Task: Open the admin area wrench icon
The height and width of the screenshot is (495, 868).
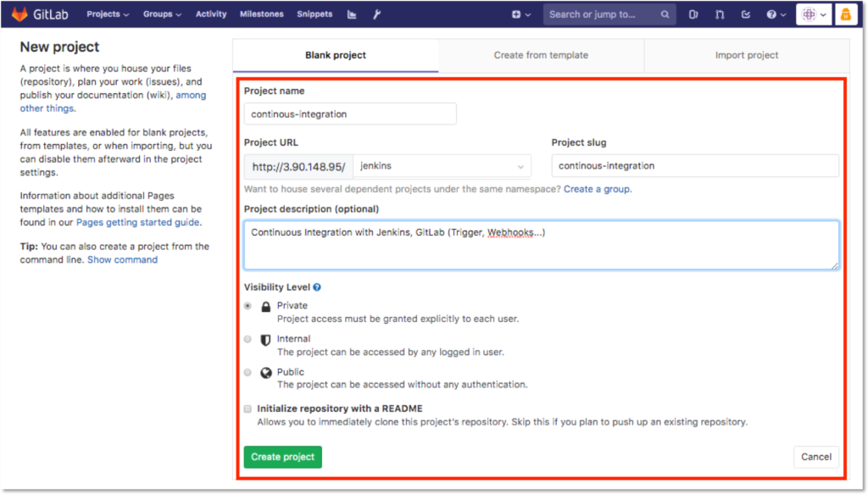Action: tap(376, 14)
